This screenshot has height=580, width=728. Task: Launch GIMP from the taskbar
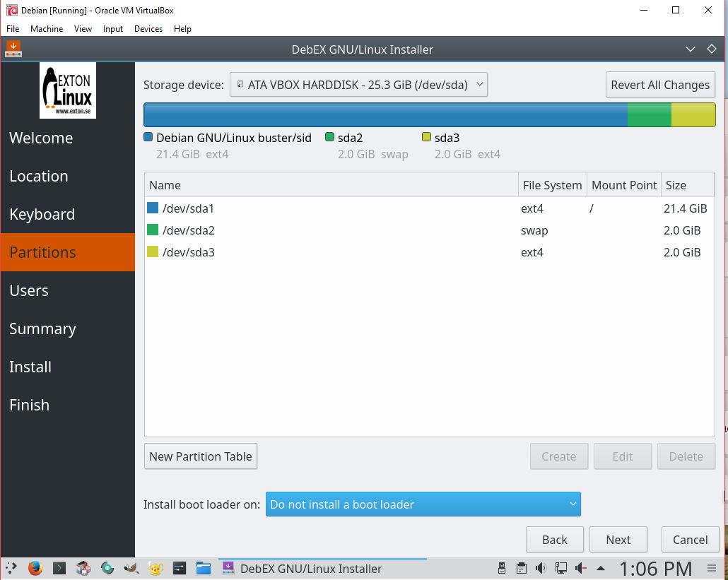click(131, 568)
